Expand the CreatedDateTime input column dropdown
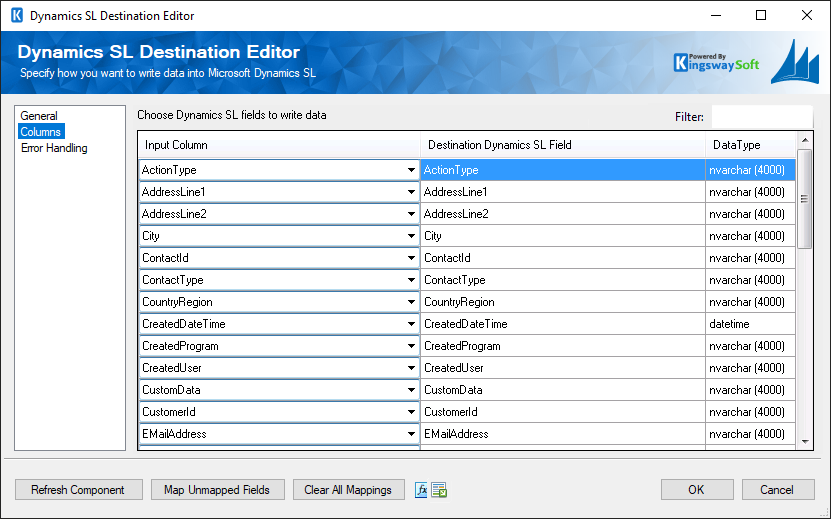 coord(411,324)
